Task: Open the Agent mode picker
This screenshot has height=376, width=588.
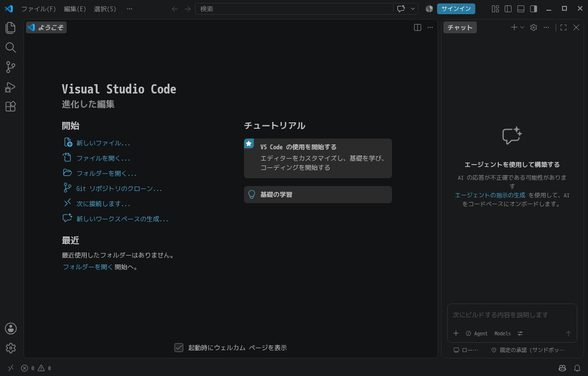Action: [477, 333]
